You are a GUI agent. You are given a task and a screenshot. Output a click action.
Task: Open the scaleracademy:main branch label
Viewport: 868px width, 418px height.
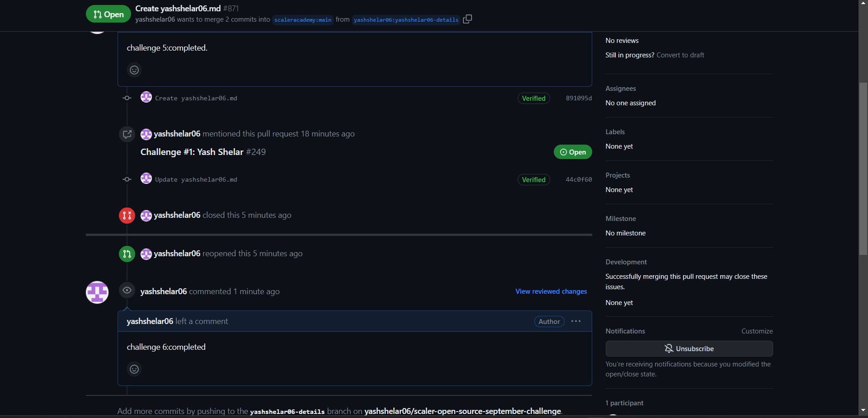click(x=302, y=19)
